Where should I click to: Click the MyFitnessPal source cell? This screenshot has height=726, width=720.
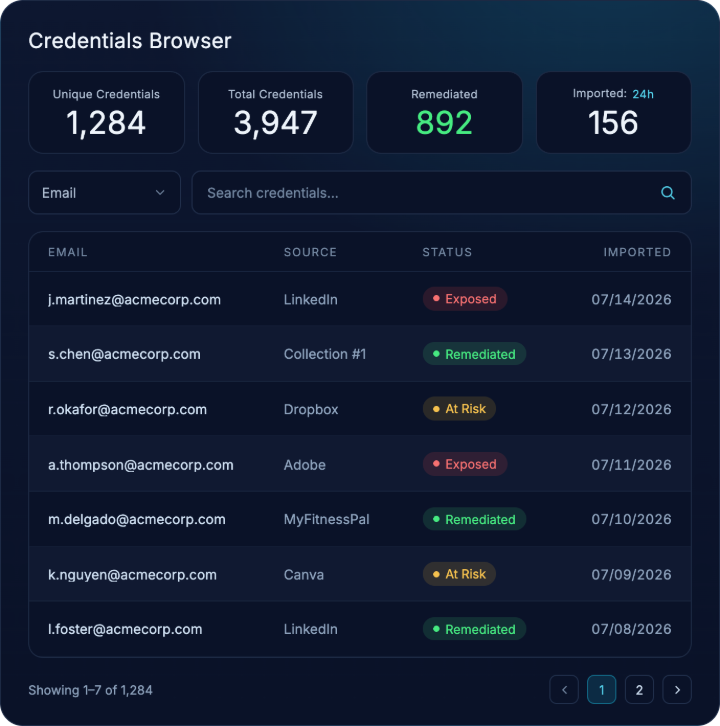click(326, 519)
